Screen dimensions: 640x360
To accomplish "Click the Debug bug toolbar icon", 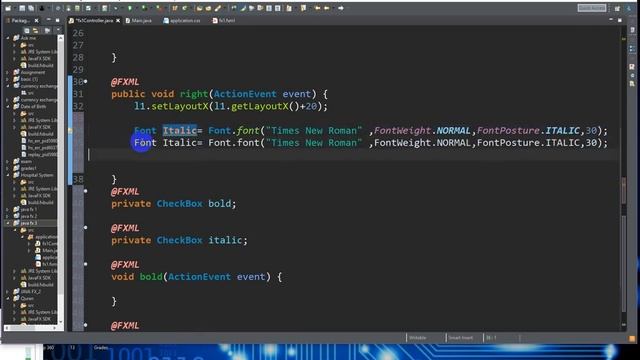I will coord(116,8).
